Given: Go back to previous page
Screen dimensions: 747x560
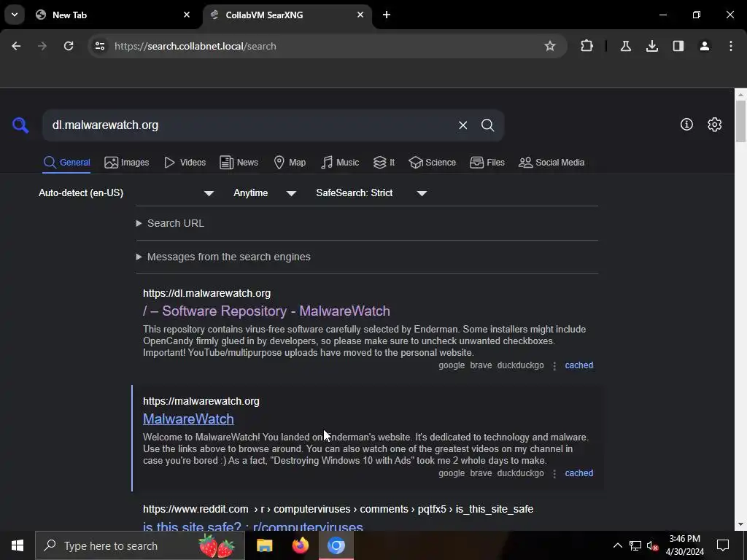Looking at the screenshot, I should (x=16, y=46).
